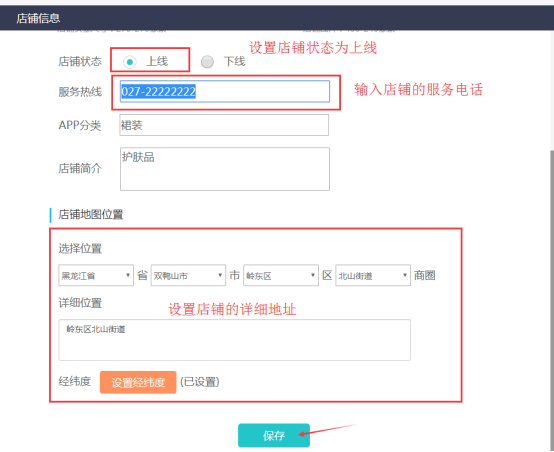Click the dropdown arrow of 北山街道 select
554x452 pixels.
pos(405,275)
